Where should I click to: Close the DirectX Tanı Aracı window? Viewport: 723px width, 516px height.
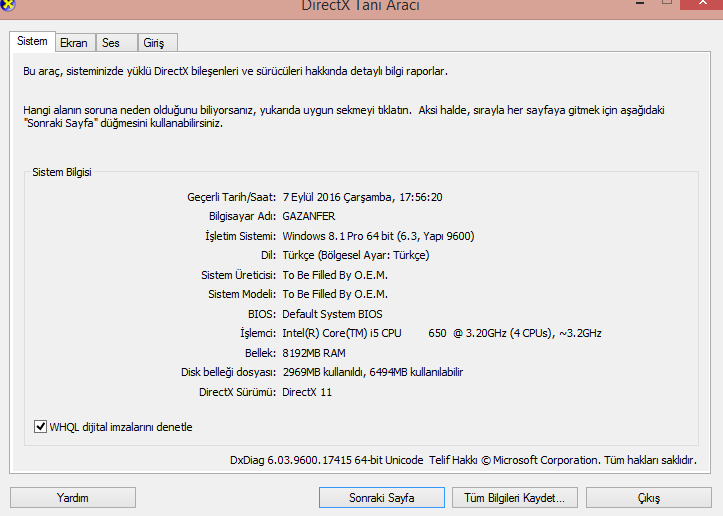pyautogui.click(x=702, y=4)
